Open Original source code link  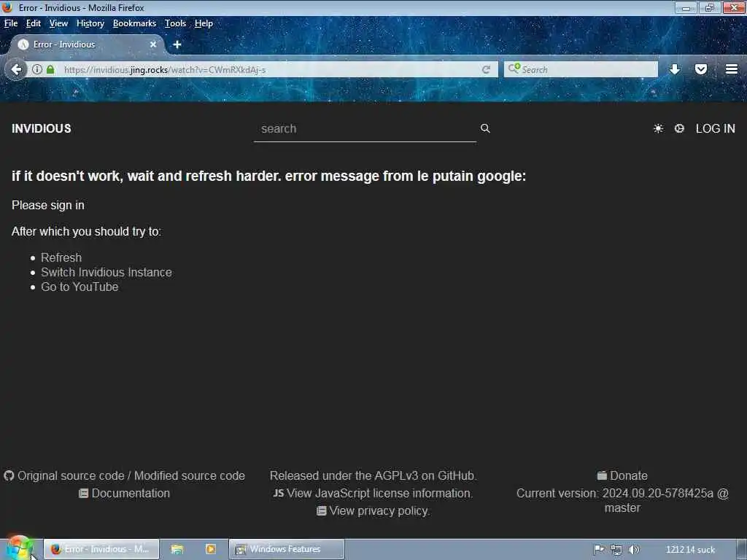coord(71,475)
